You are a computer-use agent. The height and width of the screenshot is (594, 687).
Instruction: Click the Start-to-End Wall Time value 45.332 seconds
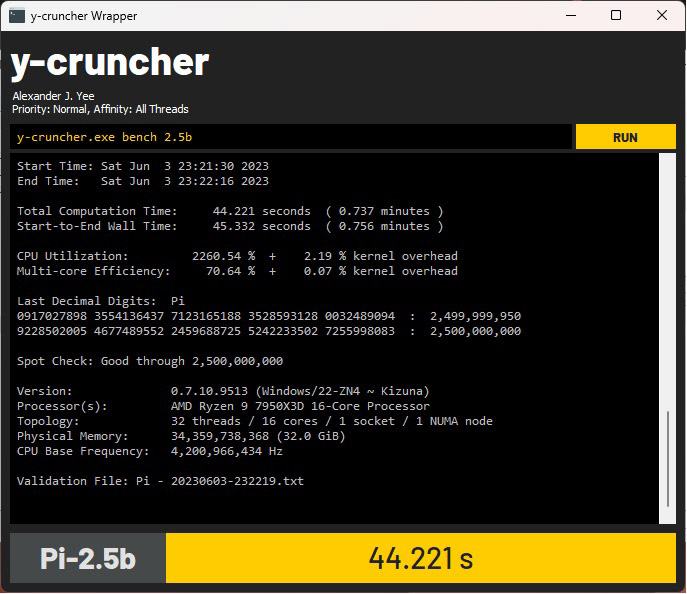[262, 226]
